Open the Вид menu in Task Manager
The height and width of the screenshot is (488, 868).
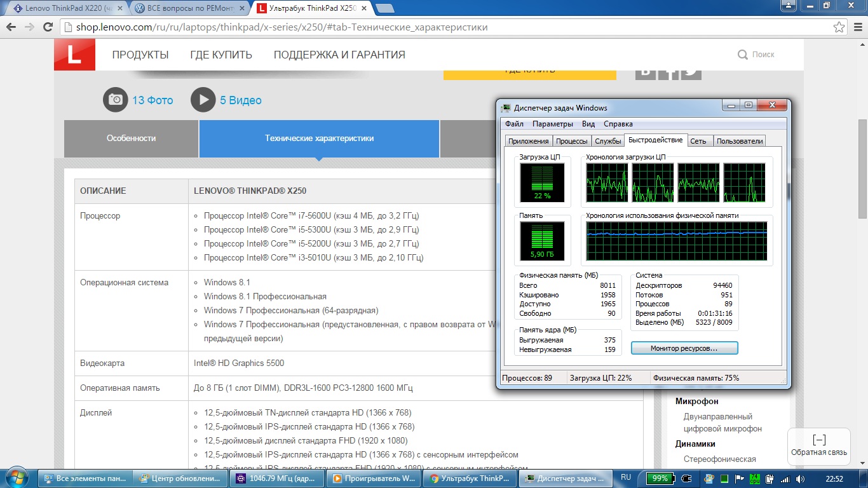pyautogui.click(x=588, y=124)
